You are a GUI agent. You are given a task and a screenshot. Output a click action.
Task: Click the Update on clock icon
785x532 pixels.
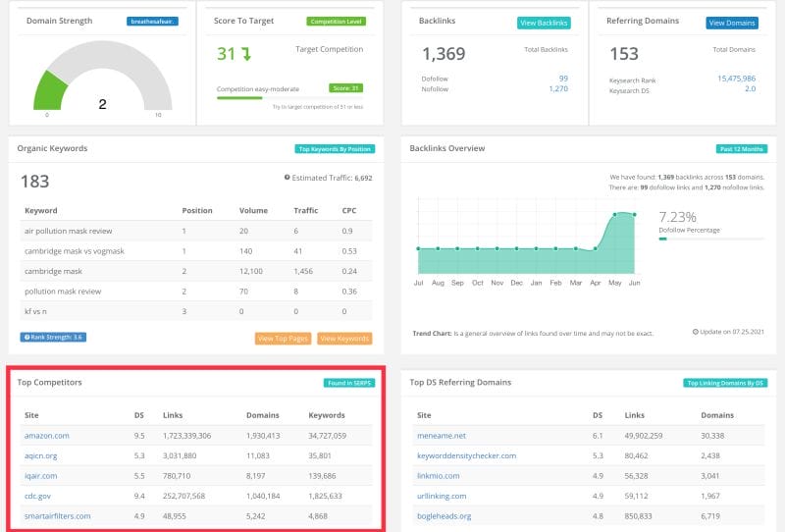pyautogui.click(x=696, y=332)
